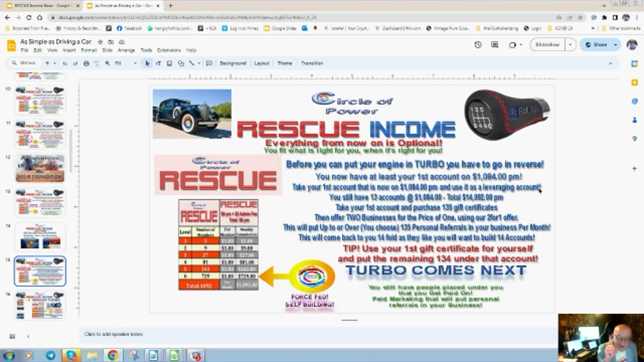
Task: Open the Help menu
Action: (x=191, y=50)
